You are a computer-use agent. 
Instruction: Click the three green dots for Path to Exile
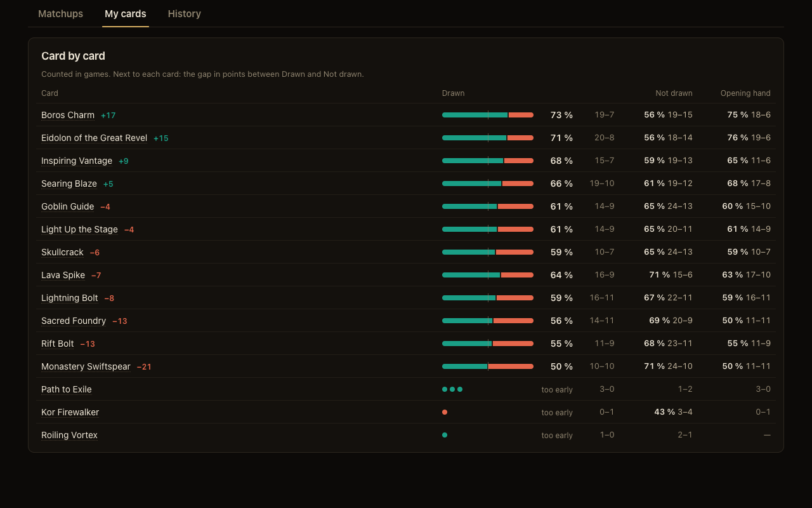point(452,389)
